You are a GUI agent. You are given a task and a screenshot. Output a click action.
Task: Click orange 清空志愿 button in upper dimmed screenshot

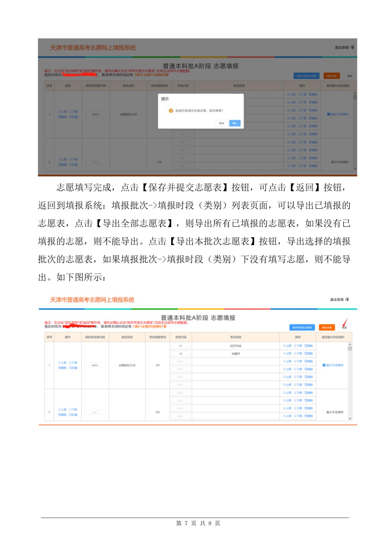pos(332,76)
